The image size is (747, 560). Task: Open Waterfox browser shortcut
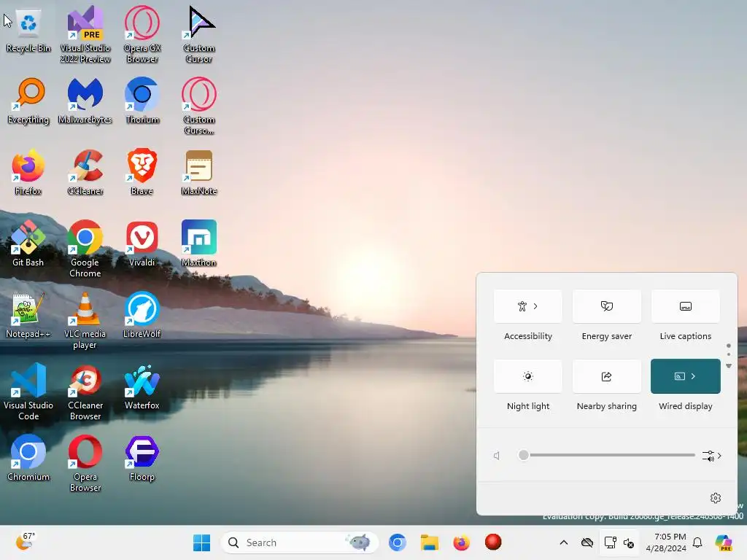(x=142, y=386)
